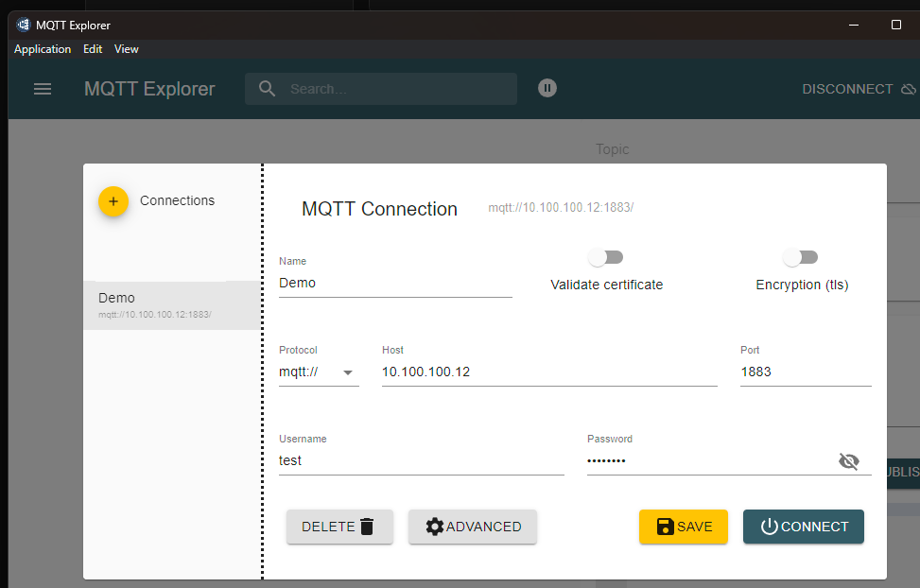Click the Username field containing test
The height and width of the screenshot is (588, 920).
pos(422,460)
